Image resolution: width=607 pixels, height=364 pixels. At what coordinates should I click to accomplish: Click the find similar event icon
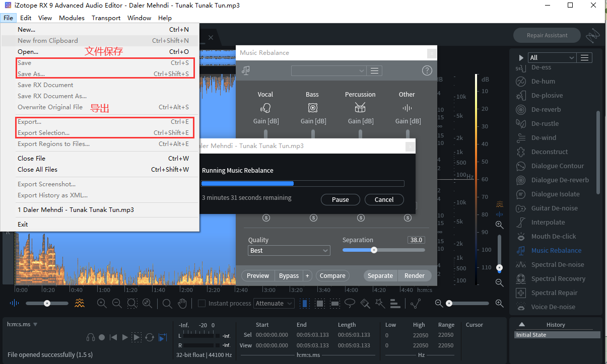click(x=416, y=303)
